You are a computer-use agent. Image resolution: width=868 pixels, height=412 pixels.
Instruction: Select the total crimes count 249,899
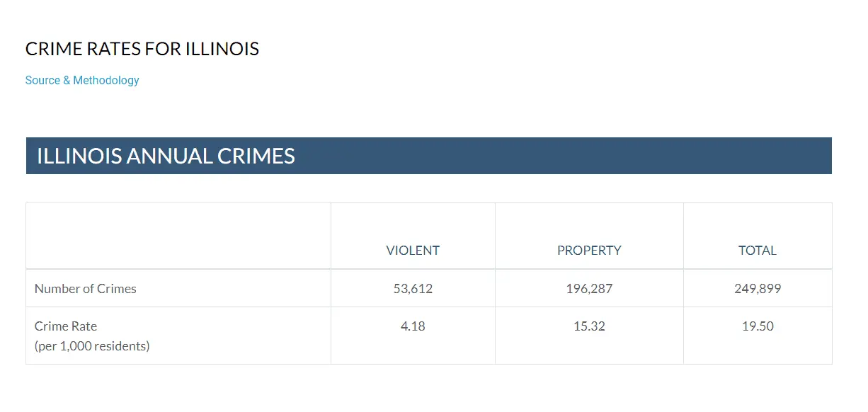click(x=758, y=289)
